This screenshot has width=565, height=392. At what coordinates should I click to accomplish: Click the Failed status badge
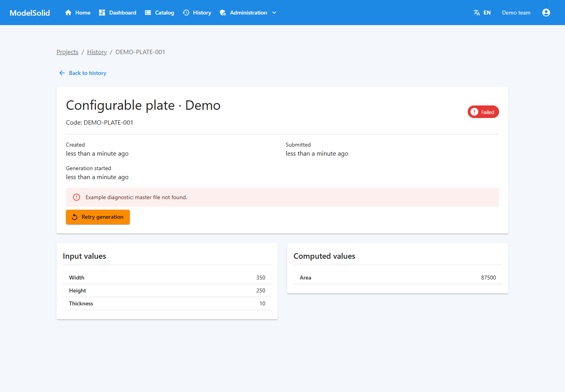tap(483, 112)
